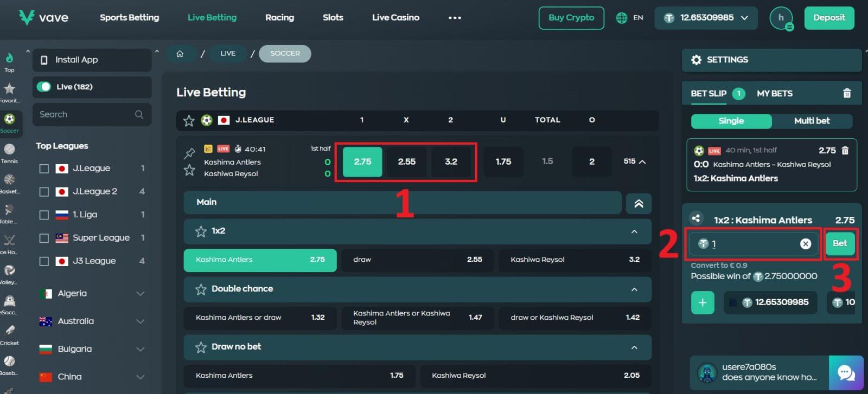Toggle the Live (182) switch
The image size is (868, 394).
(x=44, y=87)
